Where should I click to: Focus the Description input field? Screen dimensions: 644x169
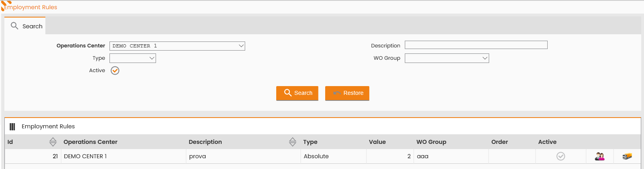[476, 45]
